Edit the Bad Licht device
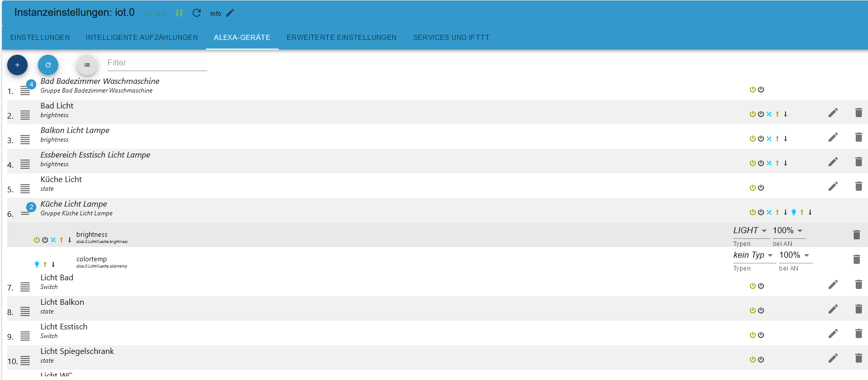Image resolution: width=868 pixels, height=380 pixels. [x=833, y=113]
